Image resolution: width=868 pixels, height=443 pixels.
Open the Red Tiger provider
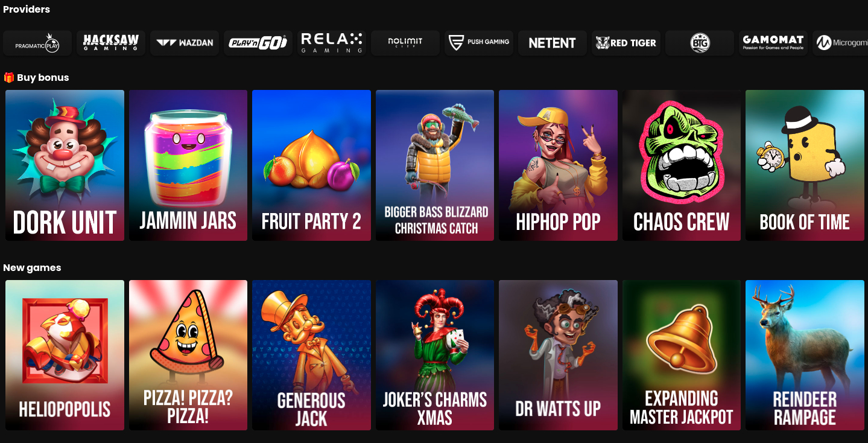coord(626,43)
